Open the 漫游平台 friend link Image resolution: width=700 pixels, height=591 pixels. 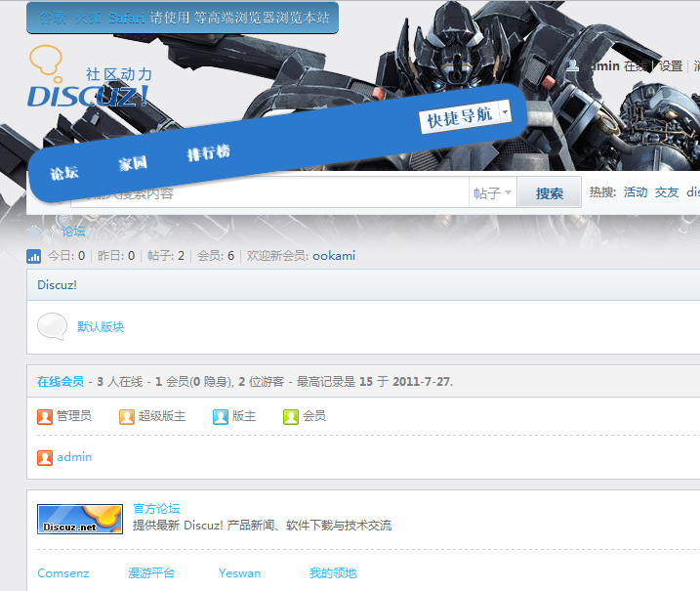(151, 573)
